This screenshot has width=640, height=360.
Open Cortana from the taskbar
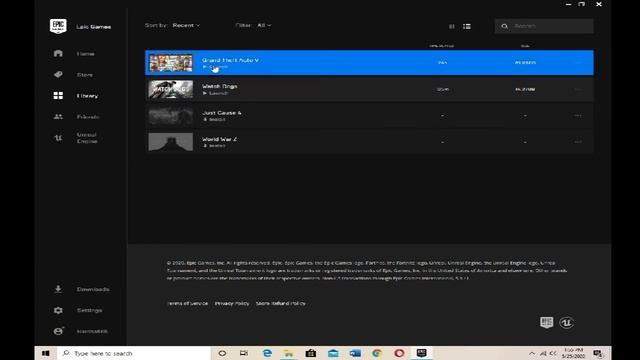[x=222, y=353]
